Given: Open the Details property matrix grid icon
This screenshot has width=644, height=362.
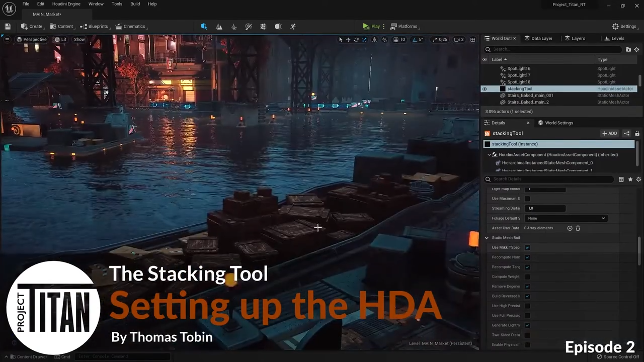Looking at the screenshot, I should click(621, 179).
